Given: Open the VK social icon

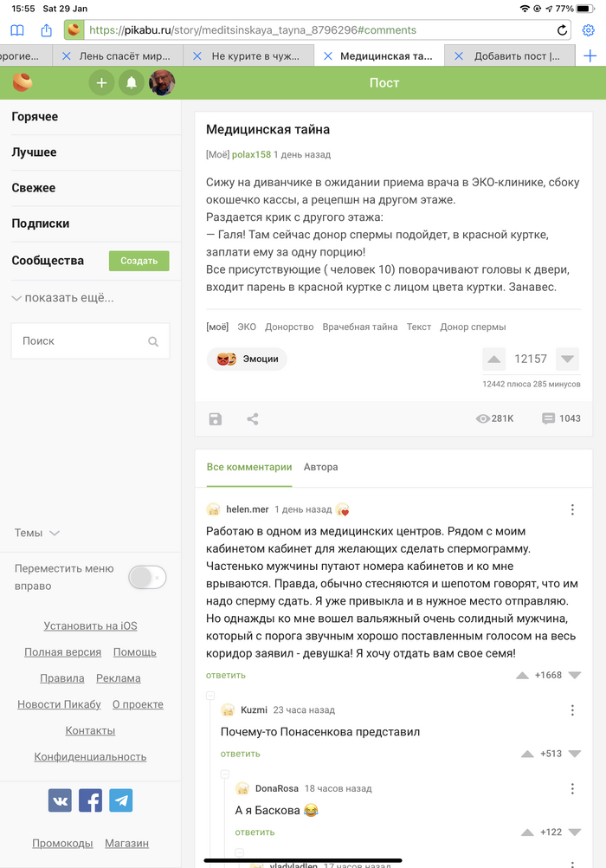Looking at the screenshot, I should (x=60, y=800).
